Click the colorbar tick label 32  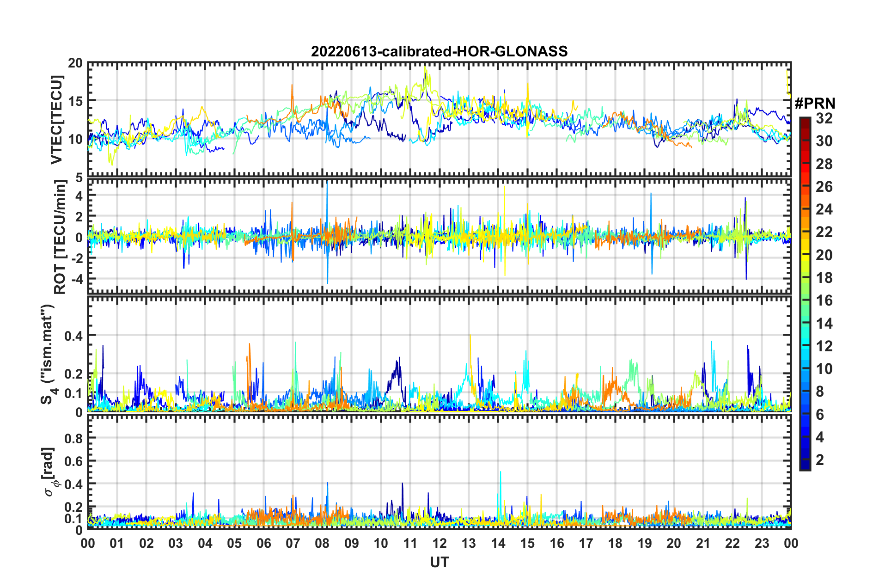824,118
